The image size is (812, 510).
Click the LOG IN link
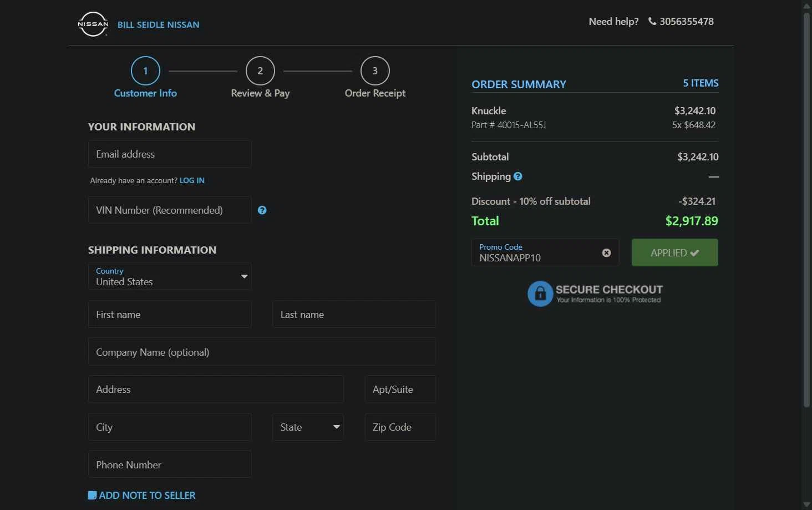point(192,180)
